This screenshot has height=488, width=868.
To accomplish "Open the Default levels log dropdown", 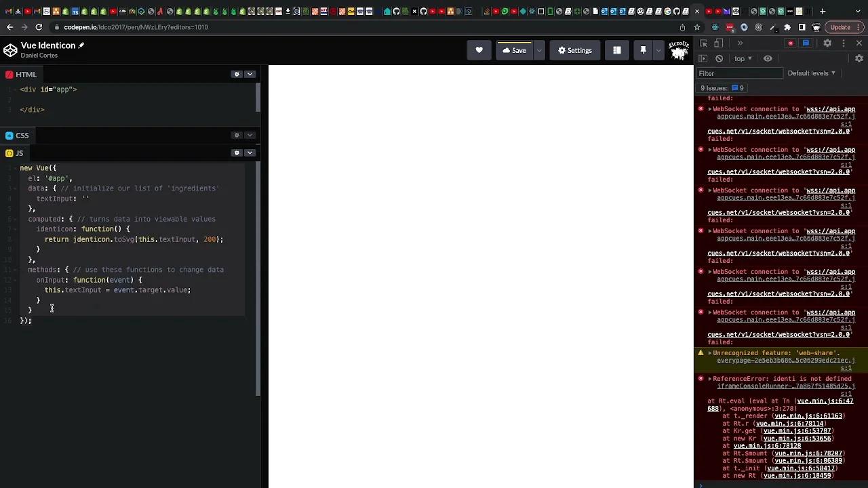I will coord(811,73).
